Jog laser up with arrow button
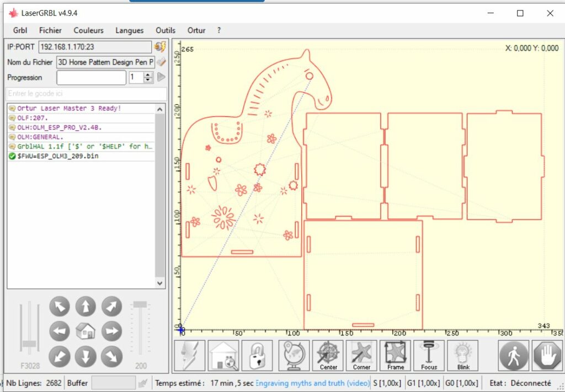The image size is (565, 392). coord(86,307)
